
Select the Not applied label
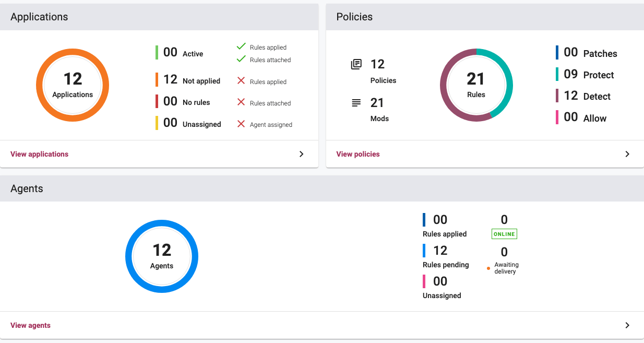tap(201, 81)
